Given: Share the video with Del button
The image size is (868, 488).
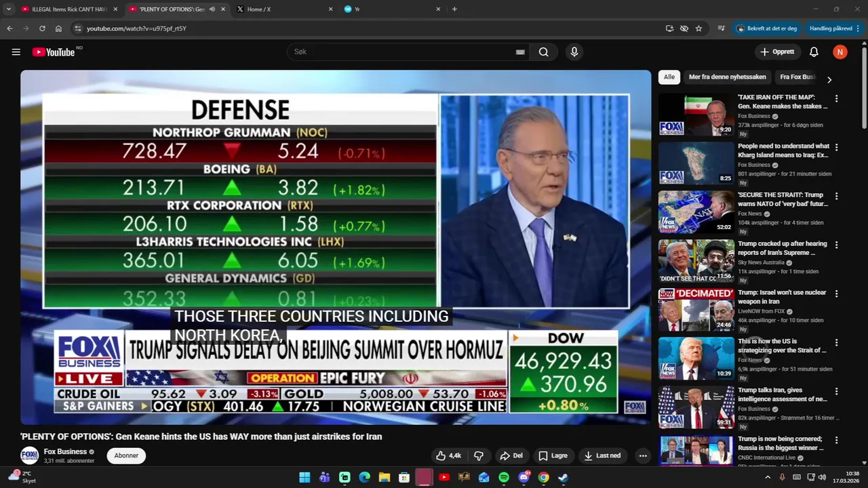Looking at the screenshot, I should point(511,455).
